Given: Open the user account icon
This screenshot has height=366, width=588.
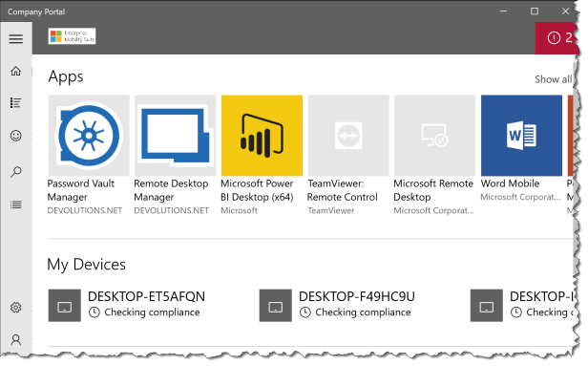Looking at the screenshot, I should 15,340.
